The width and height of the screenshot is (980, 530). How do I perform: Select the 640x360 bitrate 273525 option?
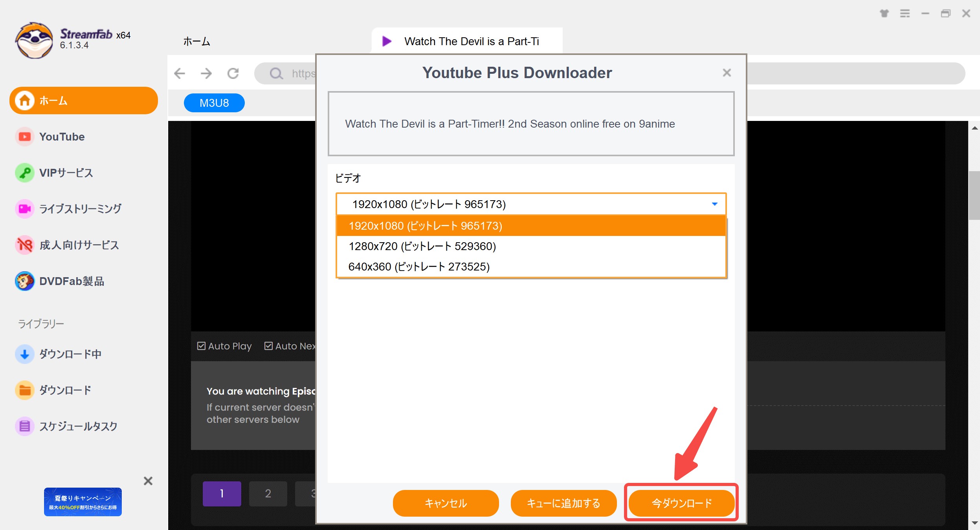(531, 267)
